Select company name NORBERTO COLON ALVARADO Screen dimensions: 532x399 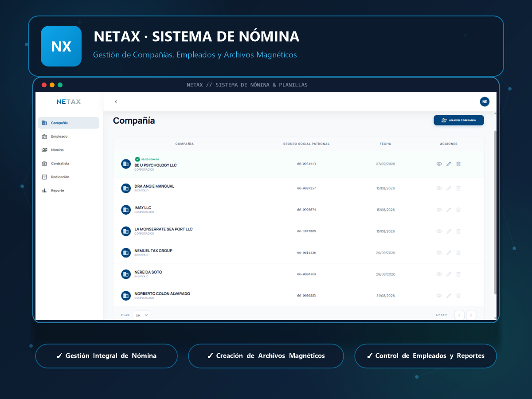pos(162,293)
